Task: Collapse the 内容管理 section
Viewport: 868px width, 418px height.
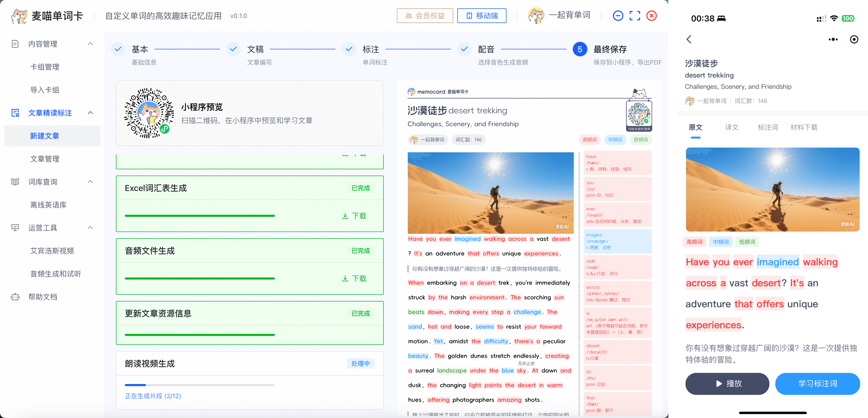Action: click(90, 43)
